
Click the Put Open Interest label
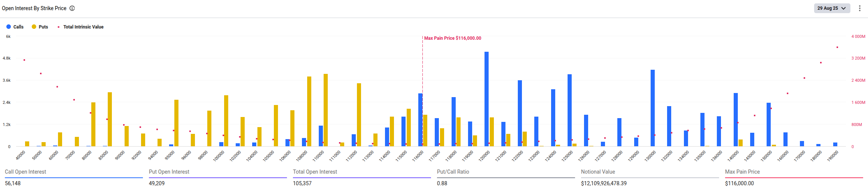click(x=169, y=172)
